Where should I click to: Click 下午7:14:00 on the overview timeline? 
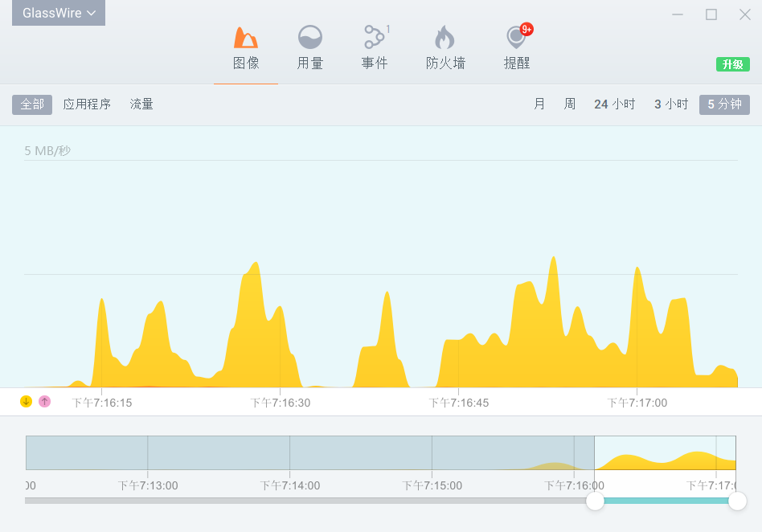tap(290, 485)
